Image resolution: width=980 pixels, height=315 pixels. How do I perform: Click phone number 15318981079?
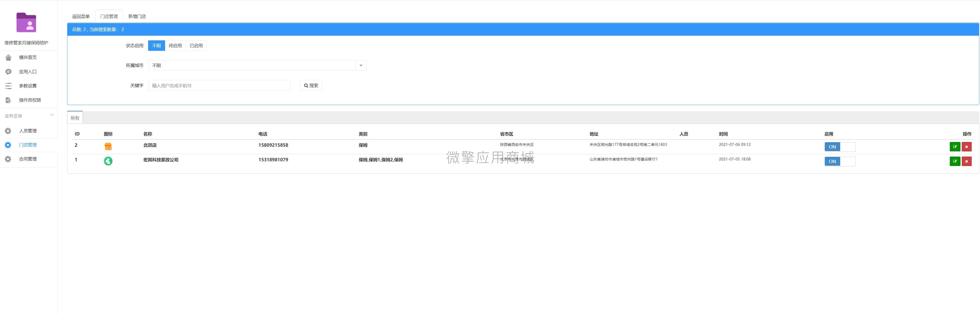click(x=273, y=160)
